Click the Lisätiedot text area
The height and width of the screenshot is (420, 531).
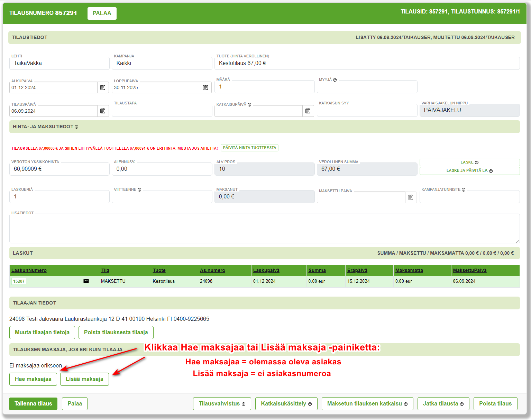pos(265,228)
